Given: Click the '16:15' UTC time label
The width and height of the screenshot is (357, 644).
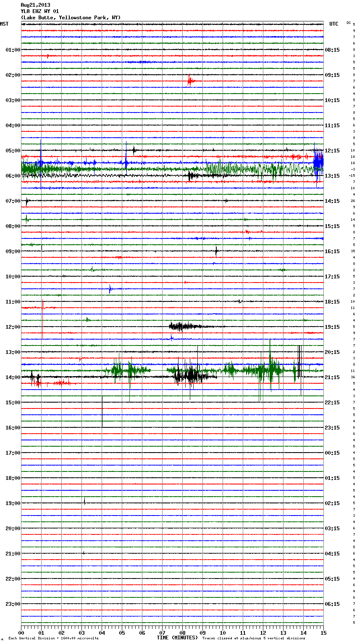Looking at the screenshot, I should point(332,251).
